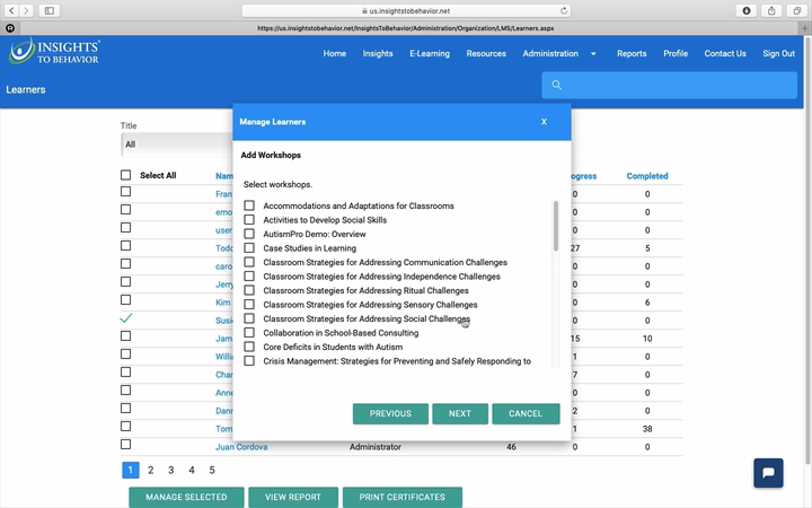Screen dimensions: 812x508
Task: Open the Safari tab overview button
Action: tap(797, 11)
